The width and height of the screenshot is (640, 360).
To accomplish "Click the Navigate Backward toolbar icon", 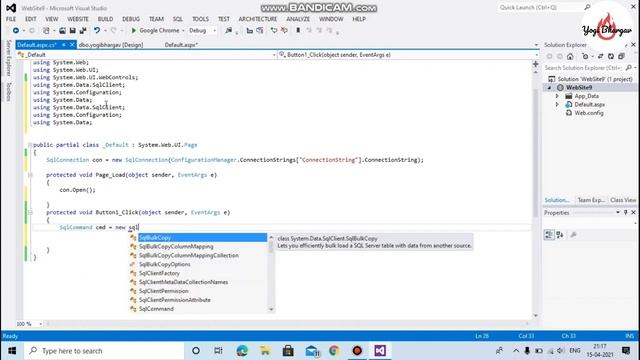I will pyautogui.click(x=16, y=31).
